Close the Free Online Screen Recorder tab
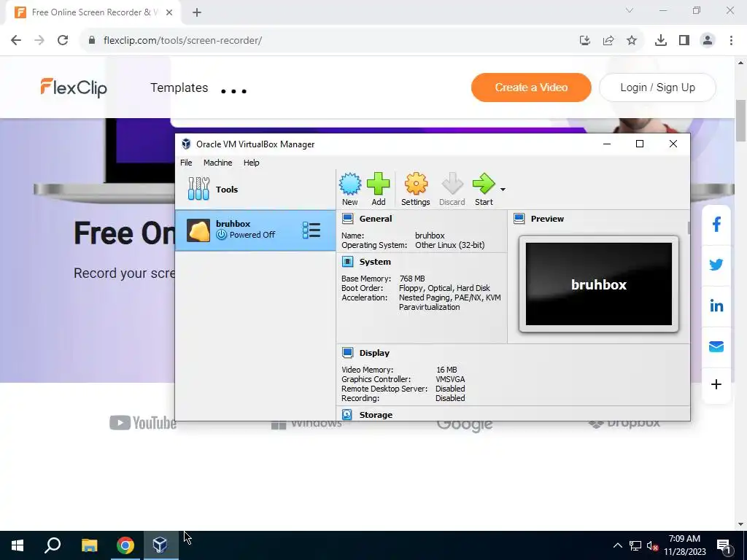Image resolution: width=747 pixels, height=560 pixels. [169, 12]
